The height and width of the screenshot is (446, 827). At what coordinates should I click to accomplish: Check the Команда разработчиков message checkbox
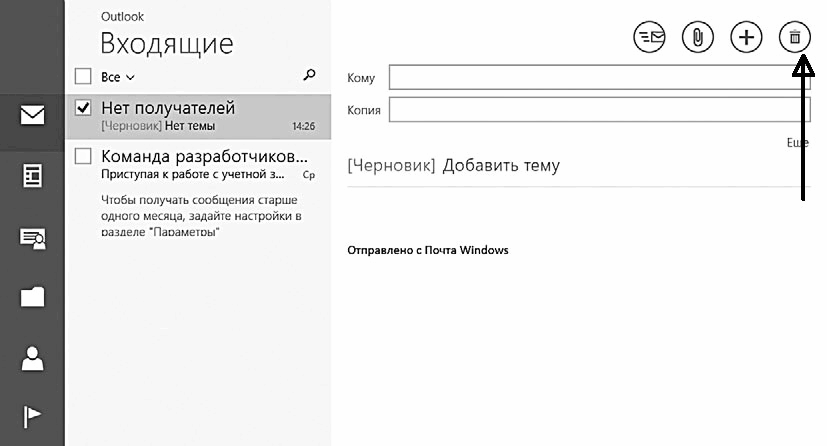click(x=83, y=156)
